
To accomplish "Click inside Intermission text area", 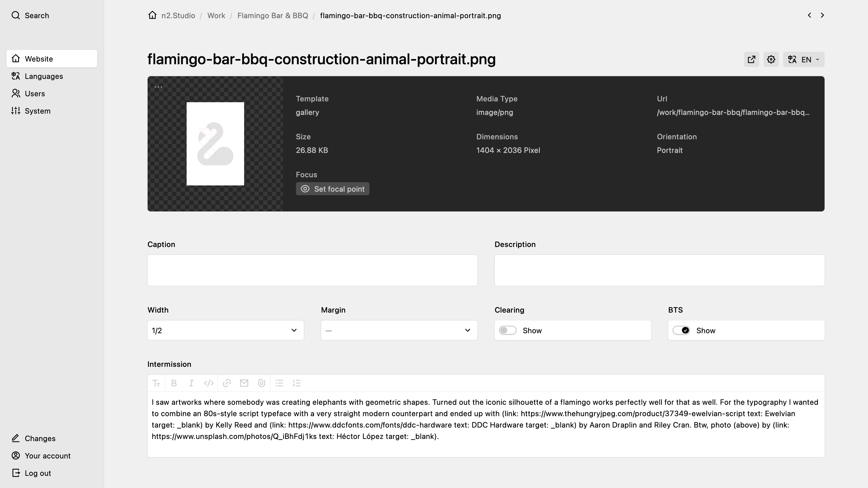I will pyautogui.click(x=486, y=424).
